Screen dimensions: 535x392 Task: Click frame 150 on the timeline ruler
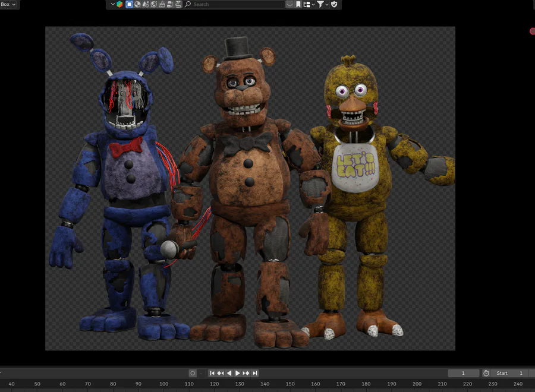coord(290,384)
